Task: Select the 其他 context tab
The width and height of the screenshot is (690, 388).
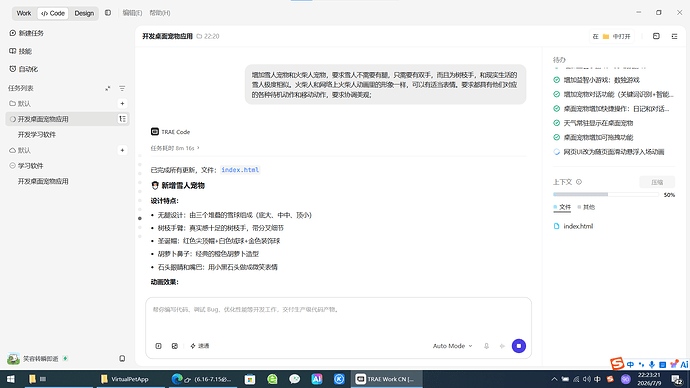Action: click(x=586, y=207)
